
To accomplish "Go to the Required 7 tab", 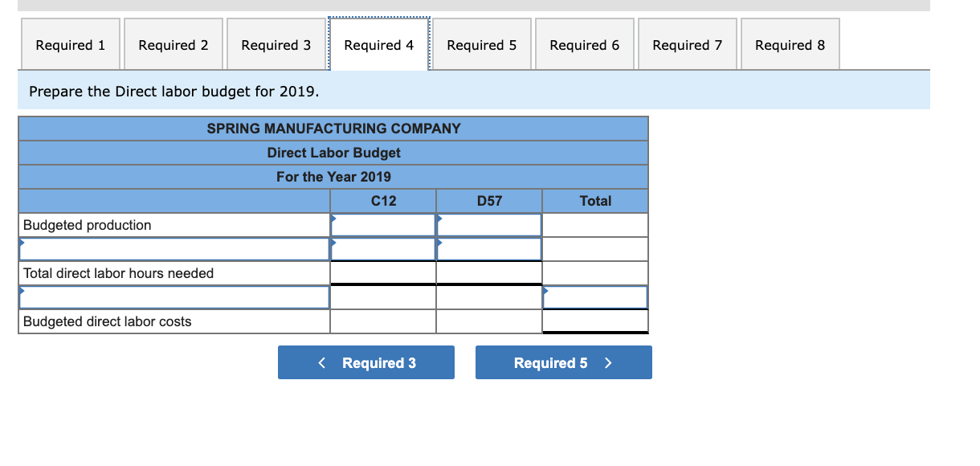I will point(687,44).
